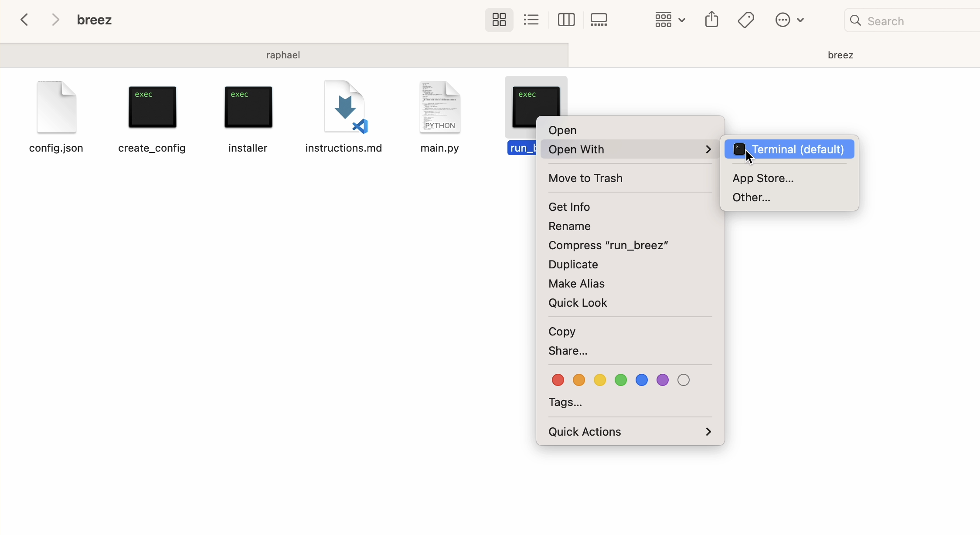Switch to icon grid view

pos(499,20)
